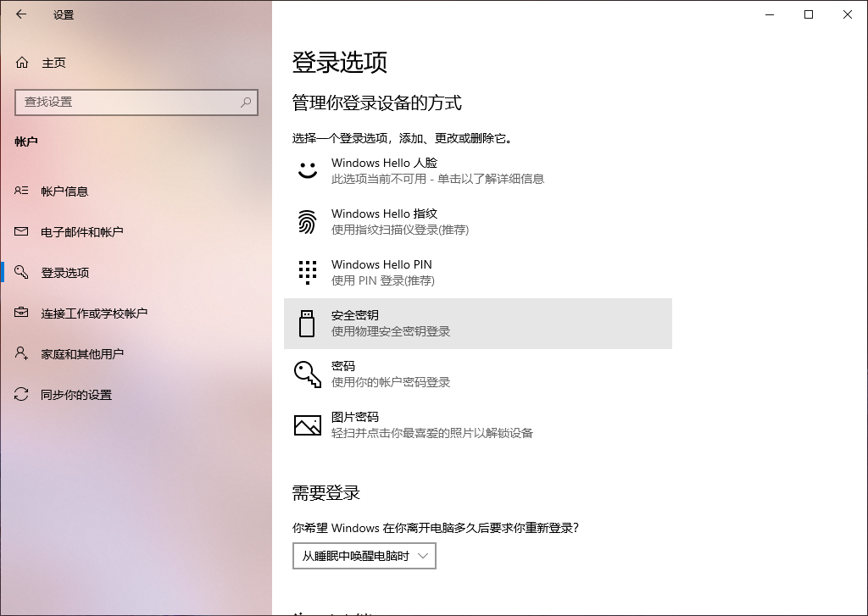Click the 帐户信息 person icon
This screenshot has height=616, width=868.
[x=21, y=191]
